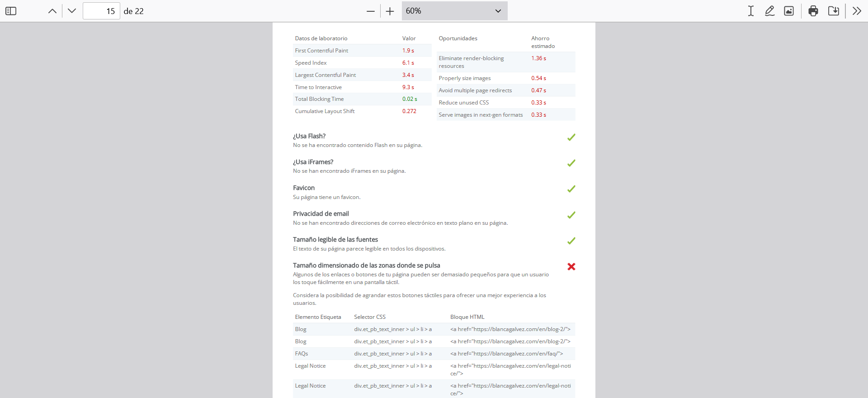Click the green check beside Favicon

(571, 189)
